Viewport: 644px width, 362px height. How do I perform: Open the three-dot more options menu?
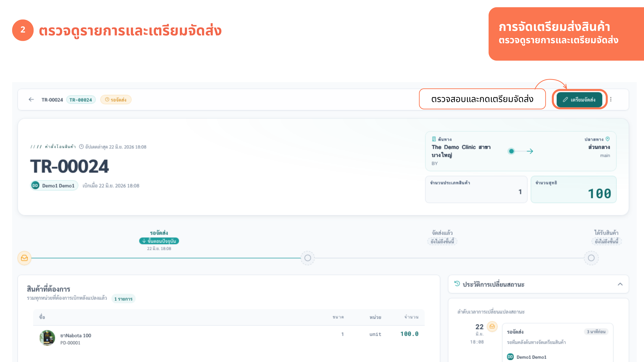pos(611,99)
